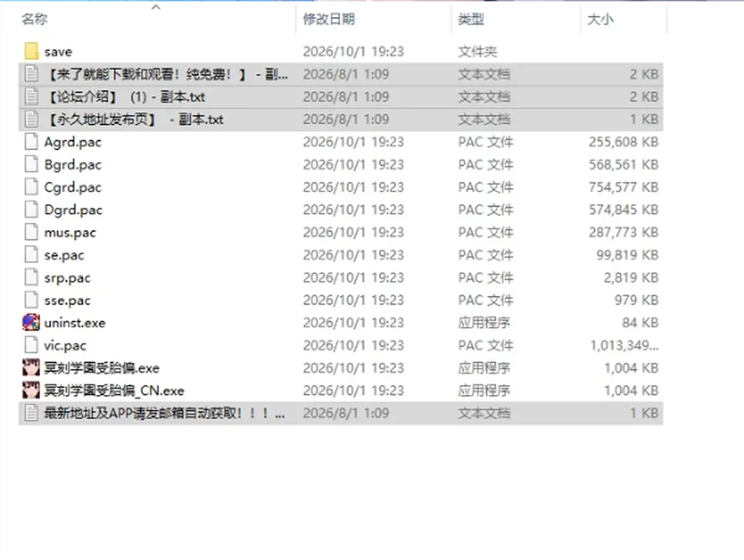Screen dimensions: 744x560
Task: Select the sse.pac file name
Action: click(67, 301)
